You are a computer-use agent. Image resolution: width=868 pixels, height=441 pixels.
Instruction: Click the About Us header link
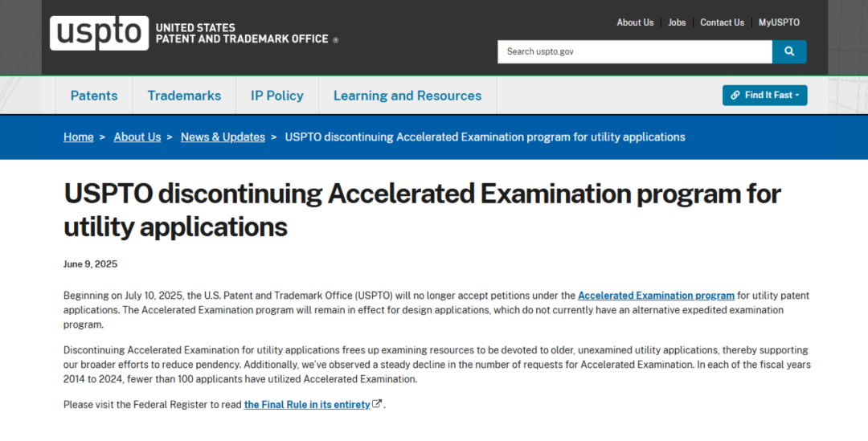click(x=635, y=22)
